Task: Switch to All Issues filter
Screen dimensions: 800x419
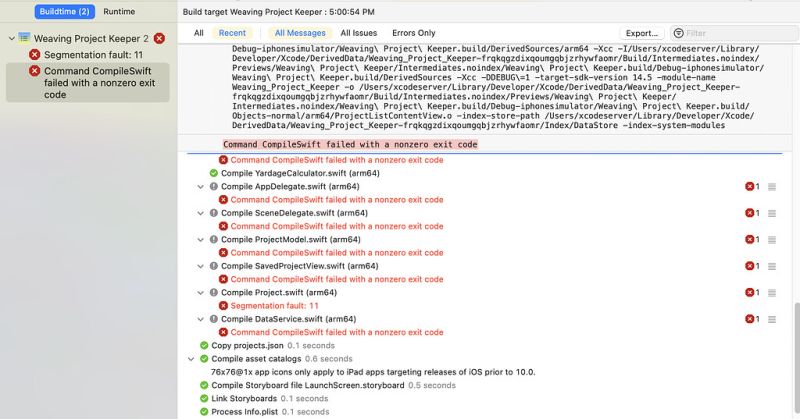Action: click(359, 33)
